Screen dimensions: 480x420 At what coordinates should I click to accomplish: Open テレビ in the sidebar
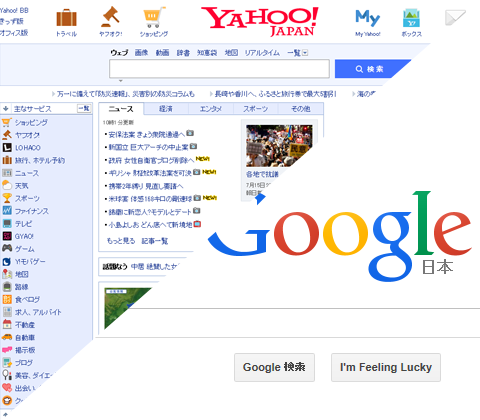[23, 224]
